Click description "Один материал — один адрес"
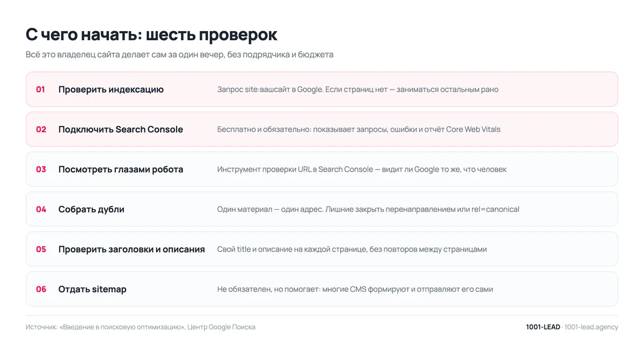This screenshot has height=354, width=644. point(368,209)
